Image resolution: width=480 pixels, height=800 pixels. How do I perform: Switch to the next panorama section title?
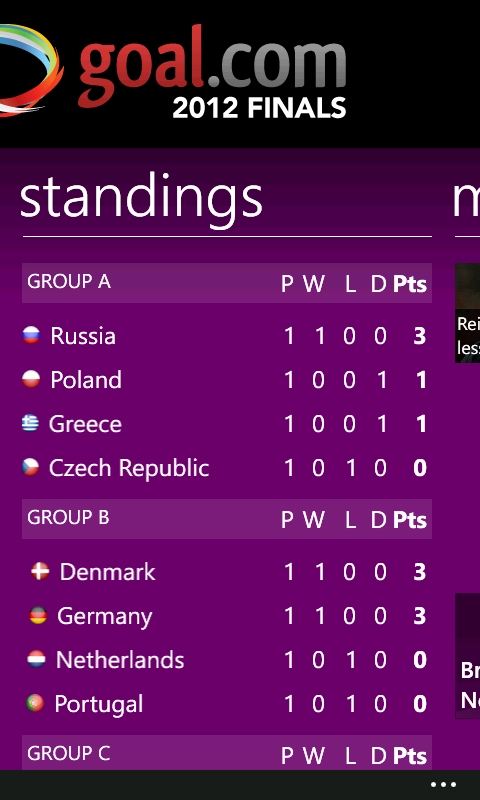click(x=466, y=199)
